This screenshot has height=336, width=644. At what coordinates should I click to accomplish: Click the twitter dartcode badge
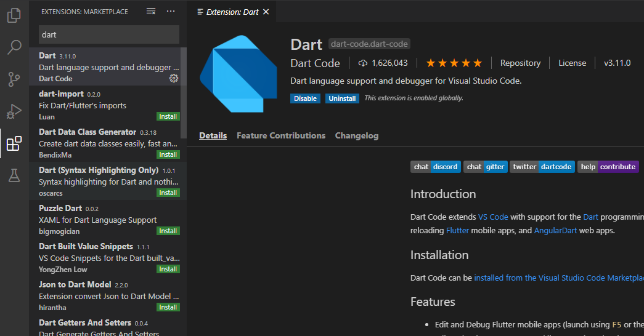click(x=542, y=167)
